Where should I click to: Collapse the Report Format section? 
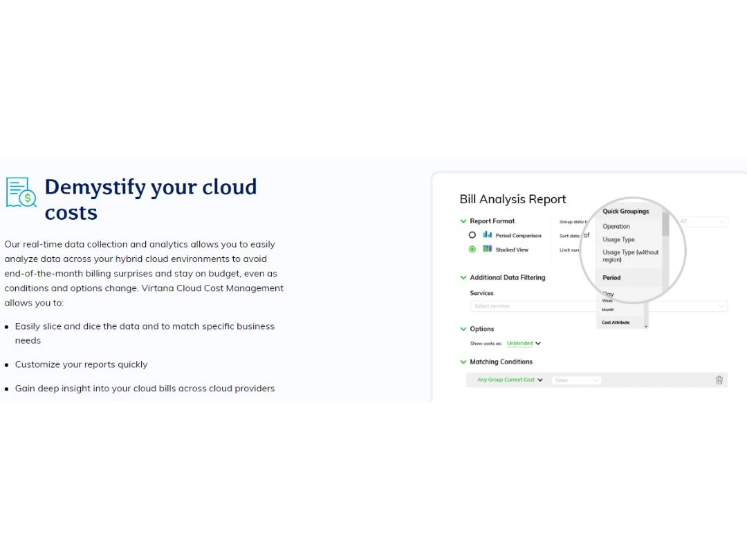pyautogui.click(x=463, y=221)
